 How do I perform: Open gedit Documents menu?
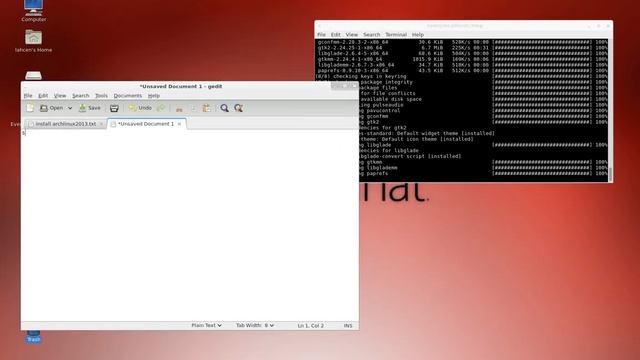[128, 96]
